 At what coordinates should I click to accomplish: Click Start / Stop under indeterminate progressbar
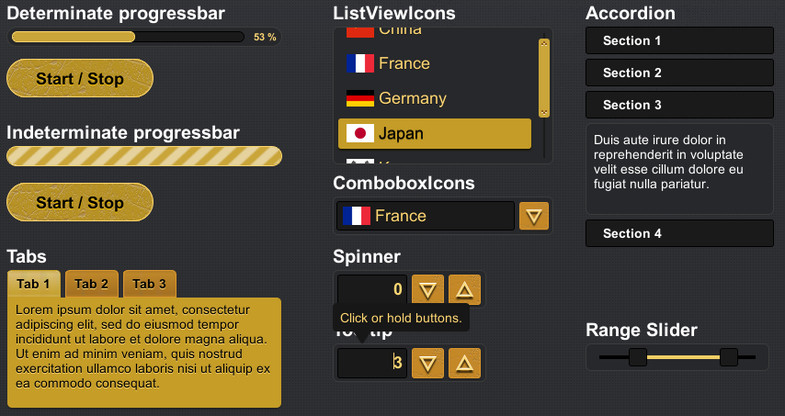(x=80, y=202)
